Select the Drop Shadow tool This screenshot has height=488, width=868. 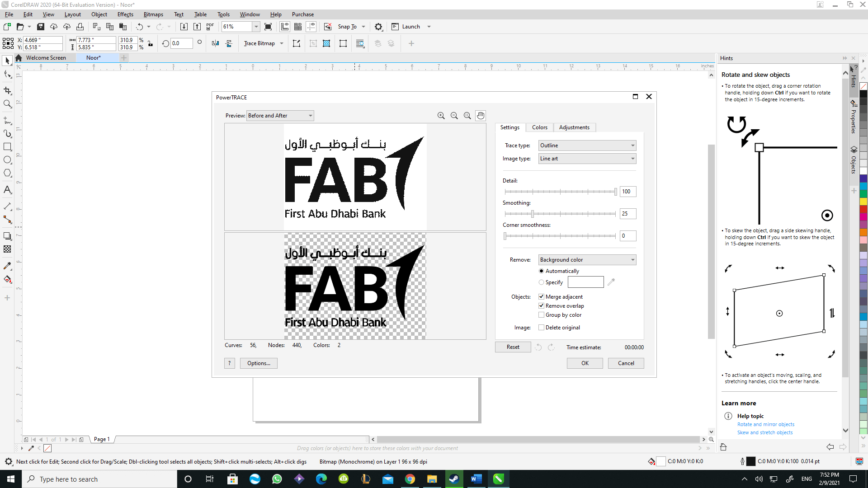point(7,236)
